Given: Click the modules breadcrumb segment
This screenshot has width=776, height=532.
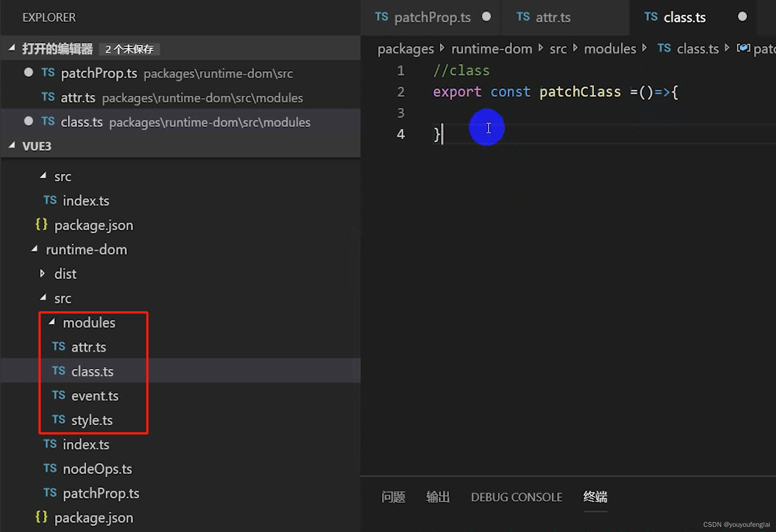Looking at the screenshot, I should (x=610, y=49).
